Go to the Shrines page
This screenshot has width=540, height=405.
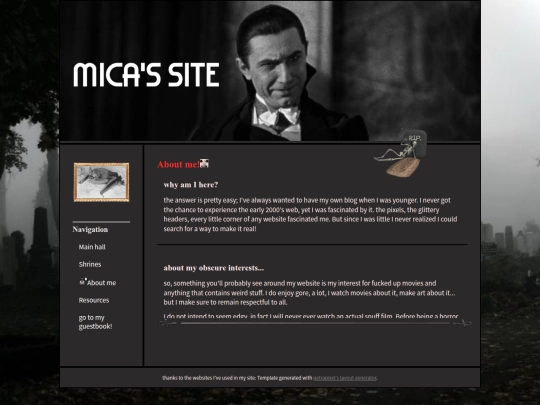point(90,264)
